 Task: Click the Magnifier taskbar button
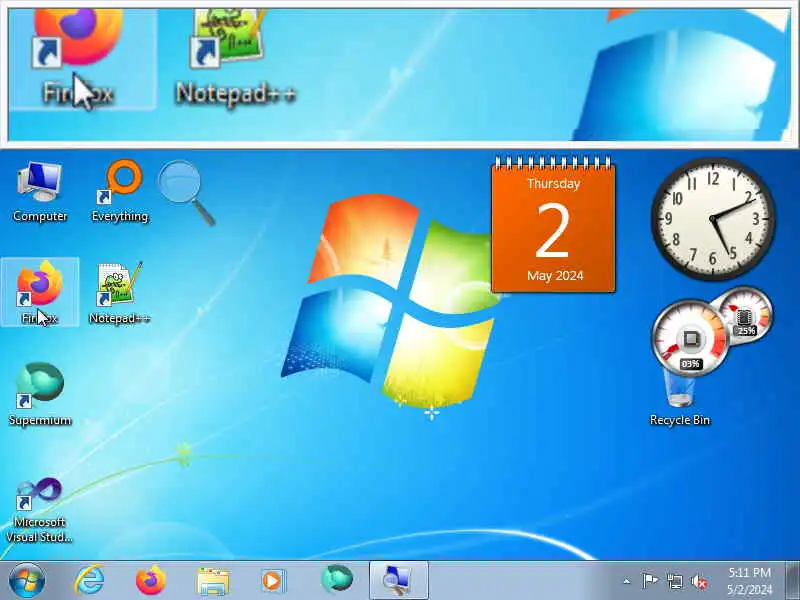[x=398, y=581]
